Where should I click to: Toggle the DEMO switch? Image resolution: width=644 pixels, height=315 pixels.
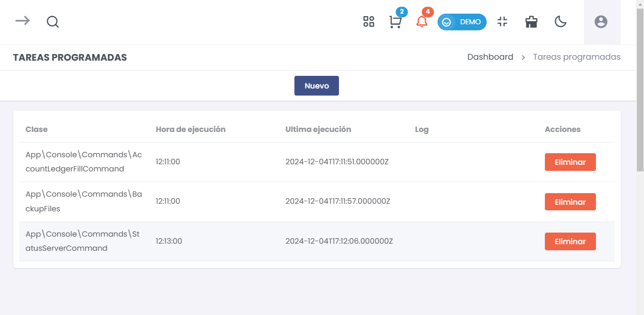[462, 22]
